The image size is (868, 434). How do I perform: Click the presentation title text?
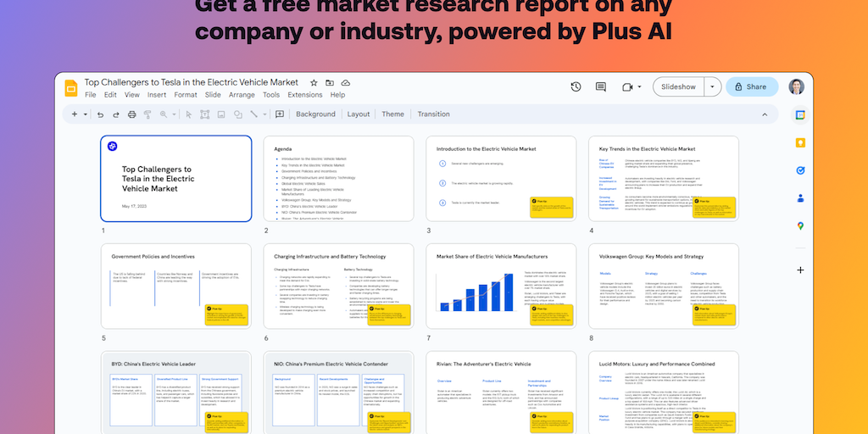[191, 82]
